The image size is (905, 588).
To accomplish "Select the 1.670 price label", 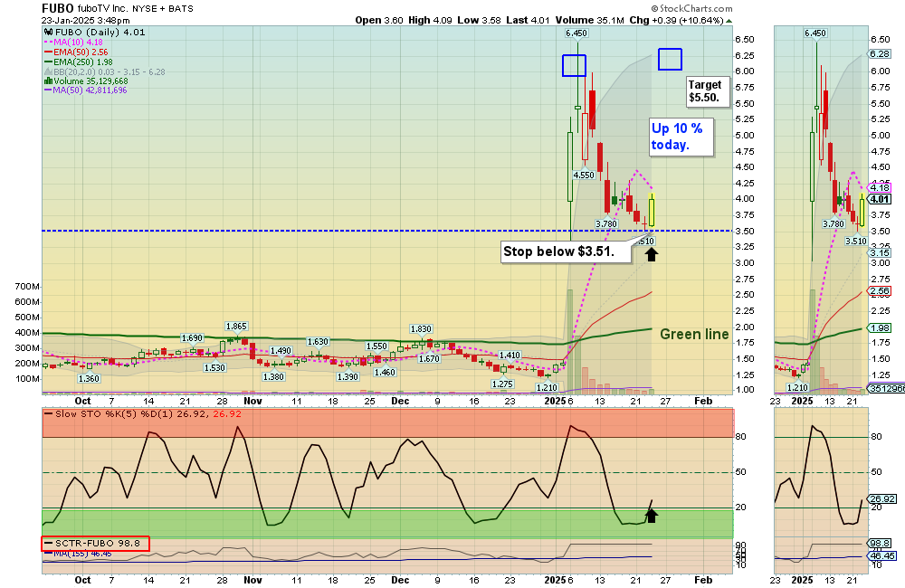I will click(x=429, y=358).
